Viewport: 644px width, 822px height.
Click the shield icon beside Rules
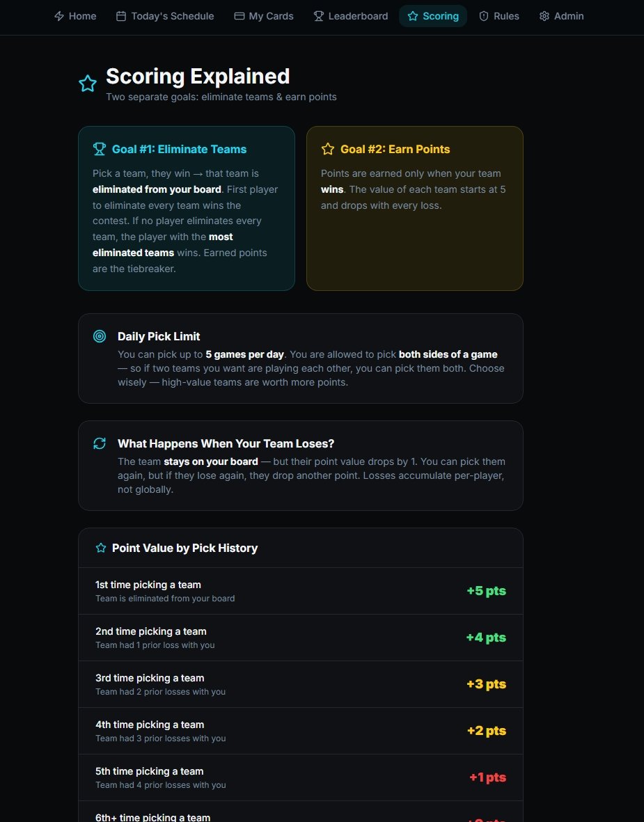[x=484, y=16]
